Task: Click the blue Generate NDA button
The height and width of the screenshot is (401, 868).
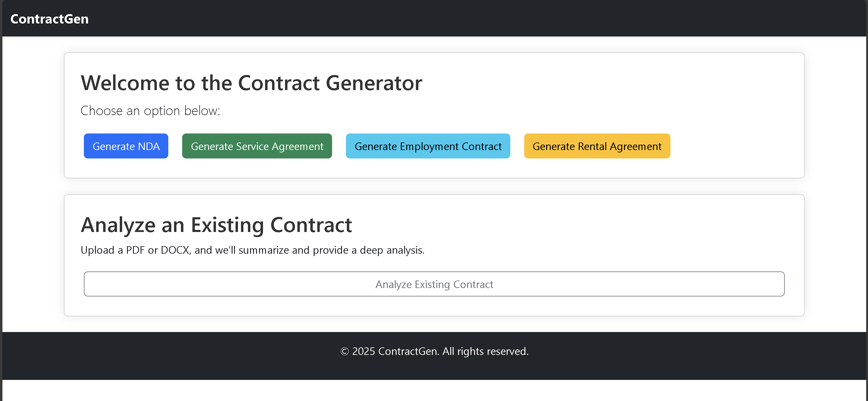Action: click(126, 146)
